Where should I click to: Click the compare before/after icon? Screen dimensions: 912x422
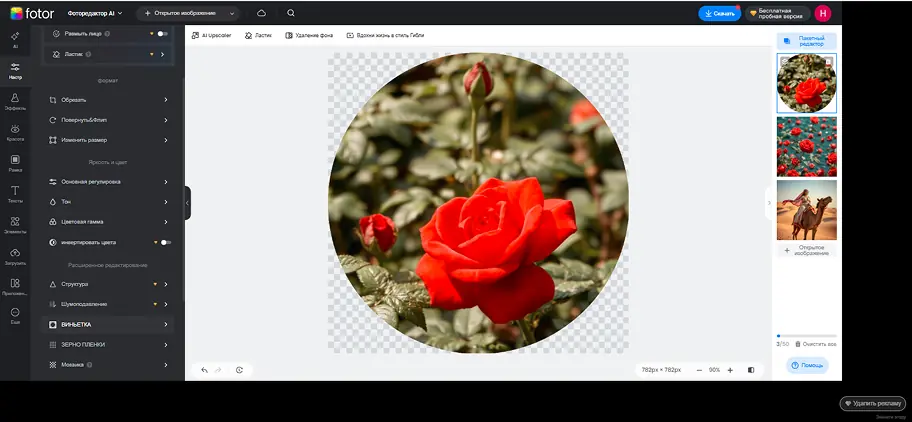(x=751, y=370)
